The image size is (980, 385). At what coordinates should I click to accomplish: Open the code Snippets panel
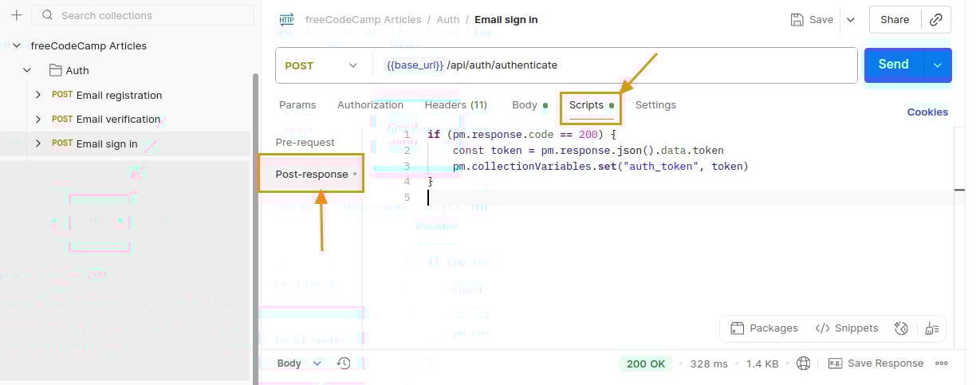point(847,328)
